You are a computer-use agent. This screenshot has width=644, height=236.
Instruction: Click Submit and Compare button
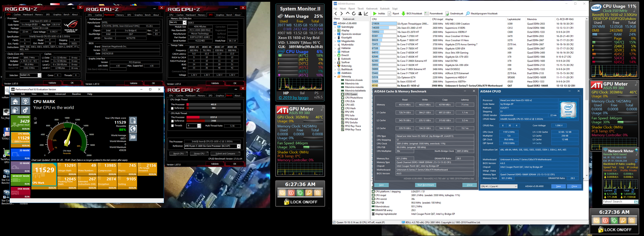click(x=225, y=154)
